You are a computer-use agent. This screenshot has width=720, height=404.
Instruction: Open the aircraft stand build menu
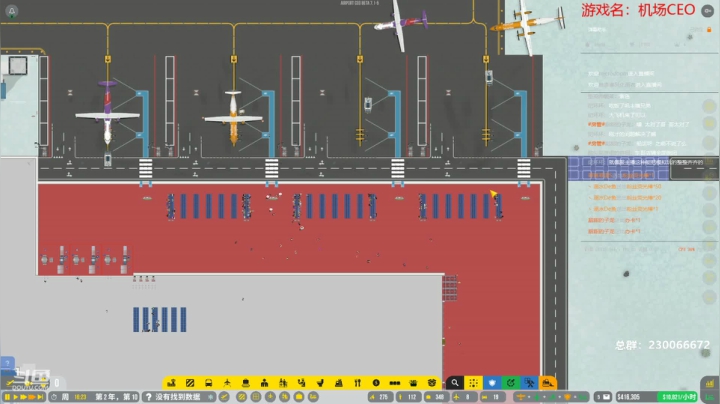(x=227, y=383)
